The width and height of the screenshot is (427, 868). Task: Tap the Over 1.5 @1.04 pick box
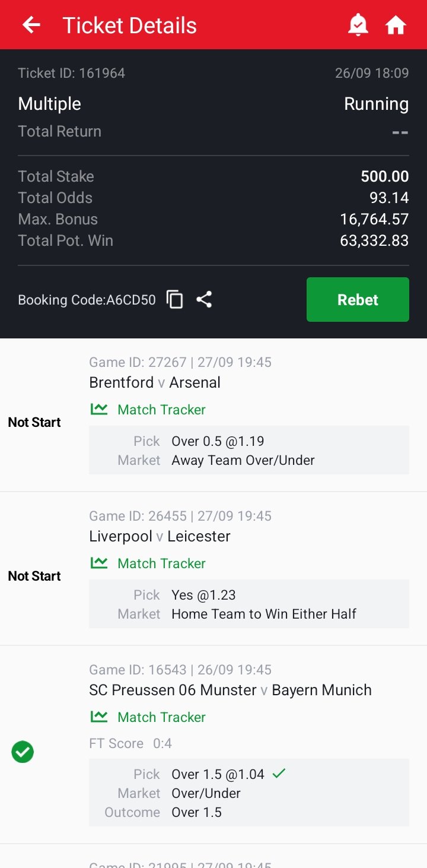(x=248, y=793)
